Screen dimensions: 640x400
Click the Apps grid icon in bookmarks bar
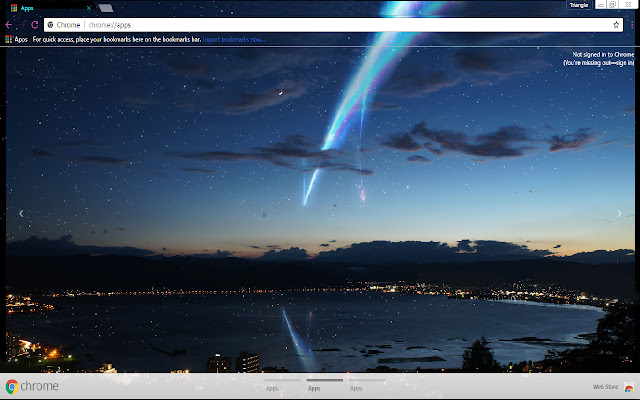point(9,39)
